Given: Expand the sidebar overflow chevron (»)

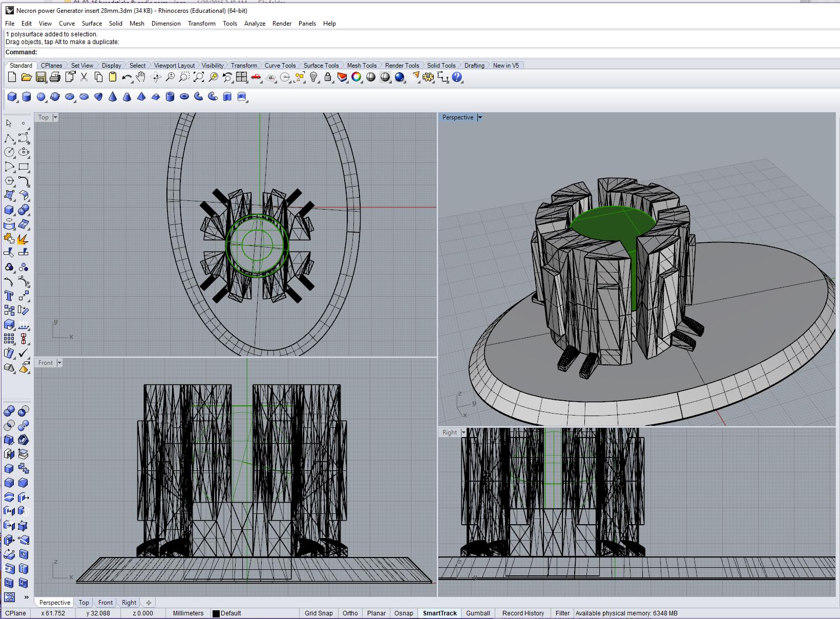Looking at the screenshot, I should point(26,597).
